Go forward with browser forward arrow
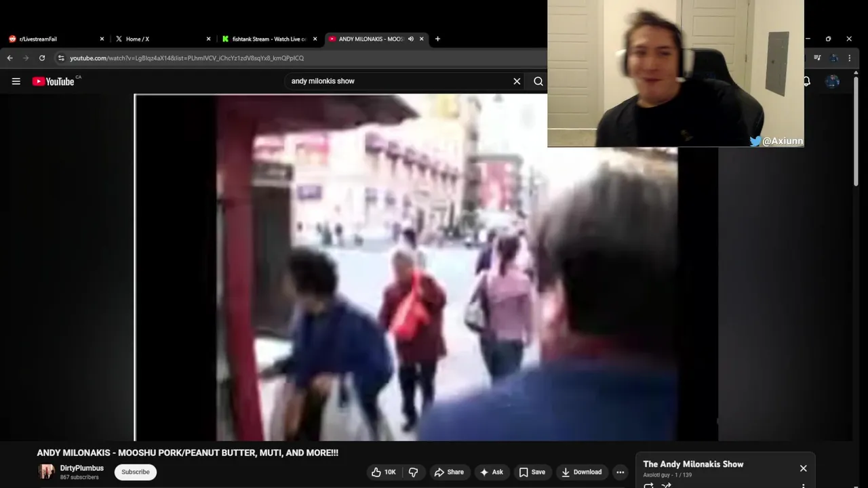The image size is (868, 488). click(26, 58)
